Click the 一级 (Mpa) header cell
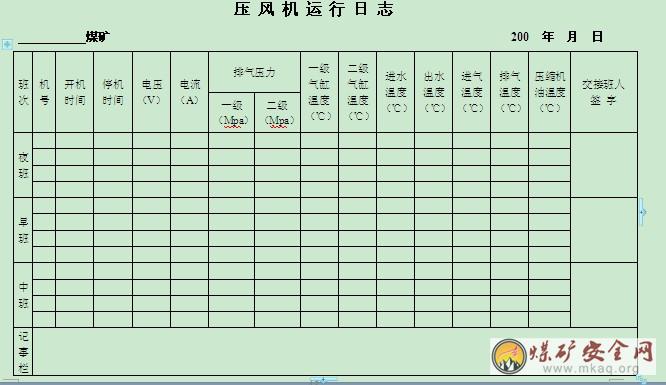Viewport: 666px width, 385px height. [x=232, y=113]
